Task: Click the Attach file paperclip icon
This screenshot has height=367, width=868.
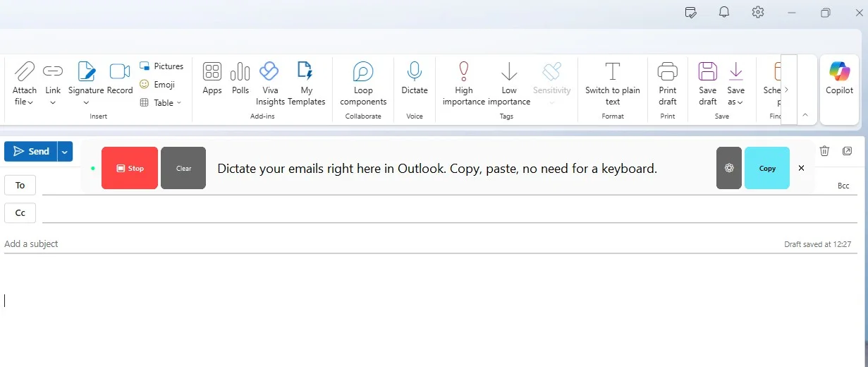Action: coord(25,71)
